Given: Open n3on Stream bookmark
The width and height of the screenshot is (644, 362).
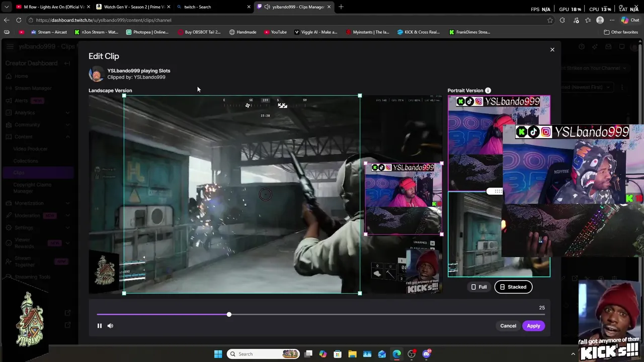Looking at the screenshot, I should 96,32.
